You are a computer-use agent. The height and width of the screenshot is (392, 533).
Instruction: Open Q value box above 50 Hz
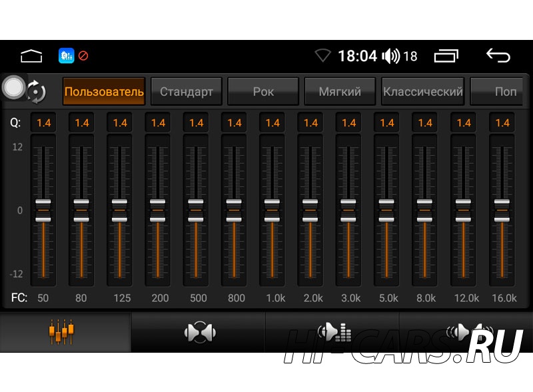pyautogui.click(x=43, y=122)
